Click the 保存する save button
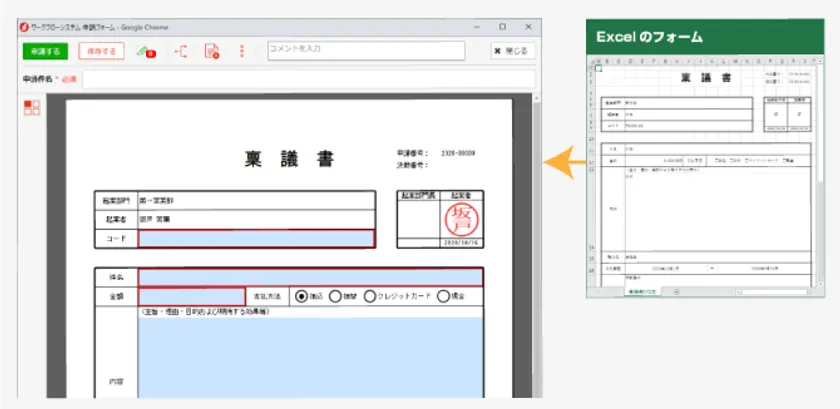This screenshot has height=409, width=840. (x=101, y=51)
